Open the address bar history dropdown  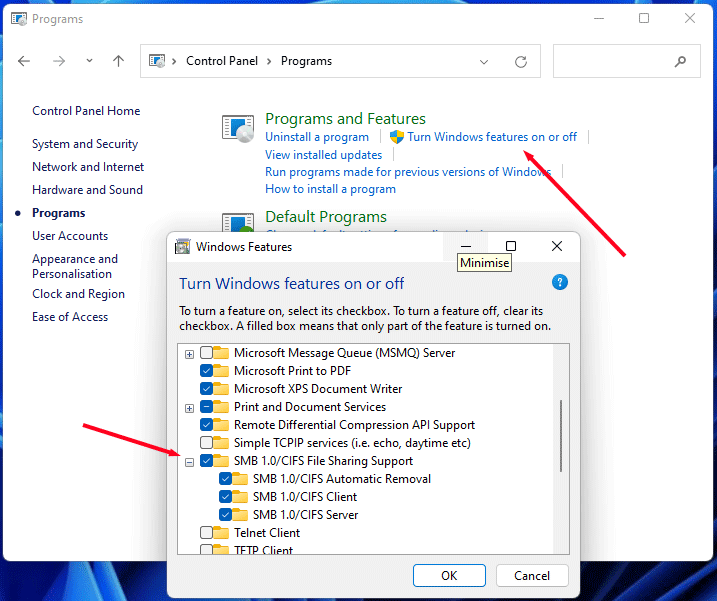485,61
